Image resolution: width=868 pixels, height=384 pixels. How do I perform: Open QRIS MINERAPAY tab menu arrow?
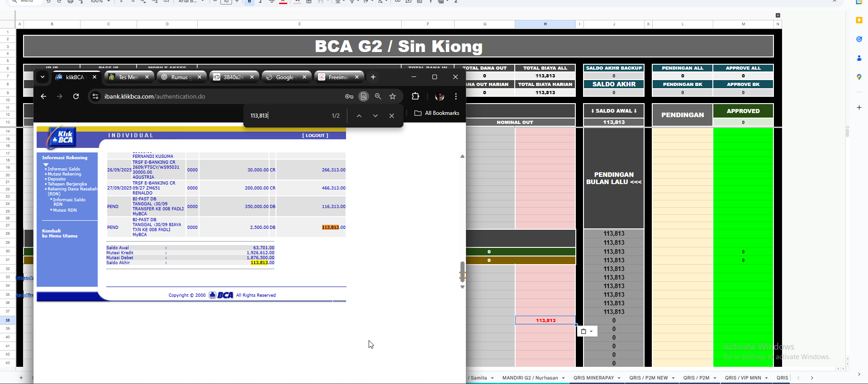[619, 378]
